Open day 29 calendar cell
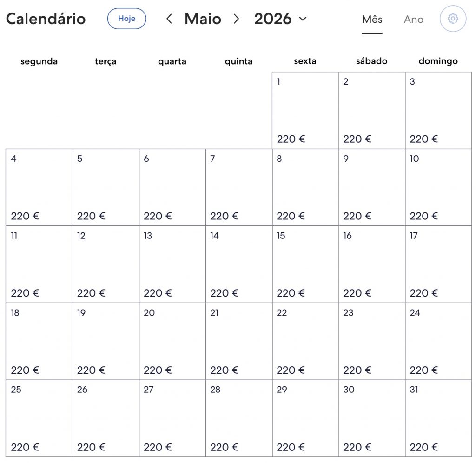Image resolution: width=476 pixels, height=463 pixels. (x=305, y=418)
